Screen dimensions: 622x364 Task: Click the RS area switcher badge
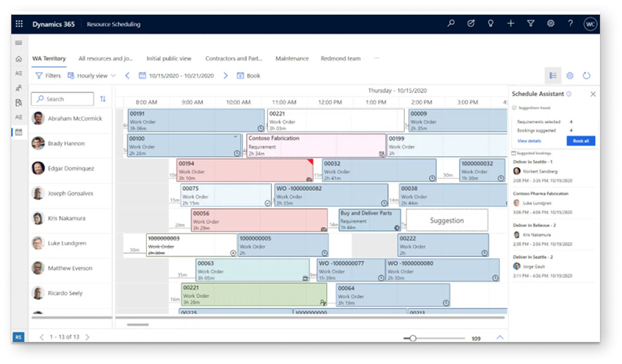(19, 337)
